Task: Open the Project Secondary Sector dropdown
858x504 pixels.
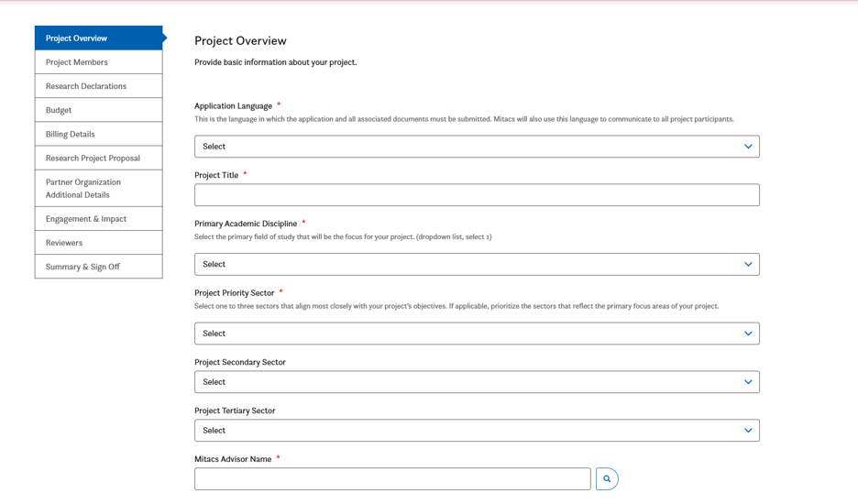Action: click(x=477, y=382)
